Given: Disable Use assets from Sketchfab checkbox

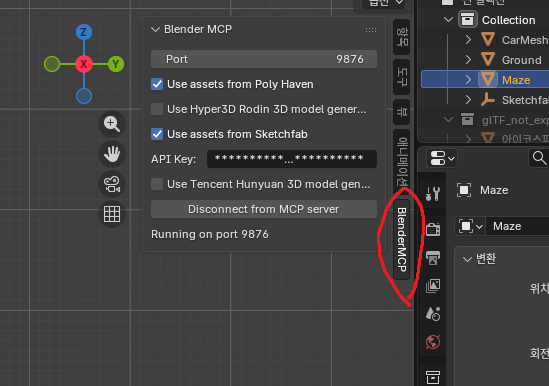Looking at the screenshot, I should (x=157, y=134).
